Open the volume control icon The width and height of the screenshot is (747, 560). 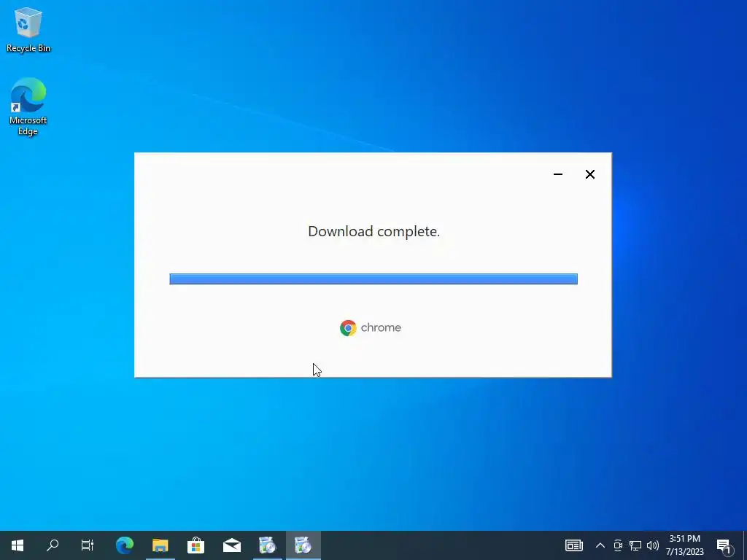653,545
